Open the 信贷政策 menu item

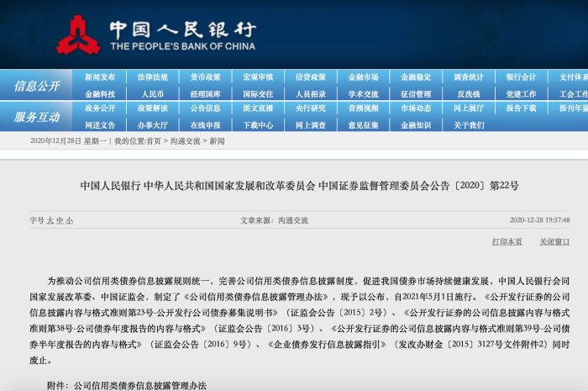click(311, 77)
